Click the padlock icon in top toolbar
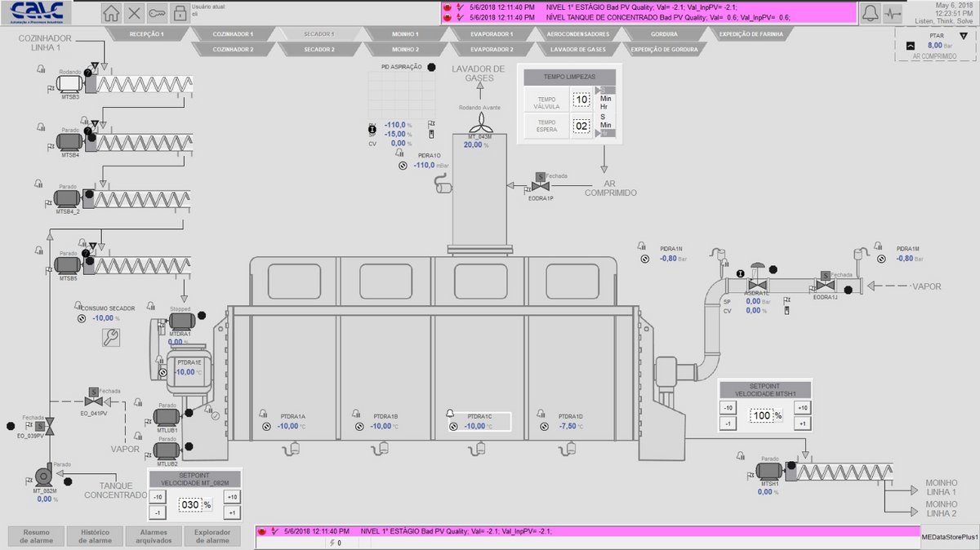This screenshot has height=550, width=980. pos(179,13)
